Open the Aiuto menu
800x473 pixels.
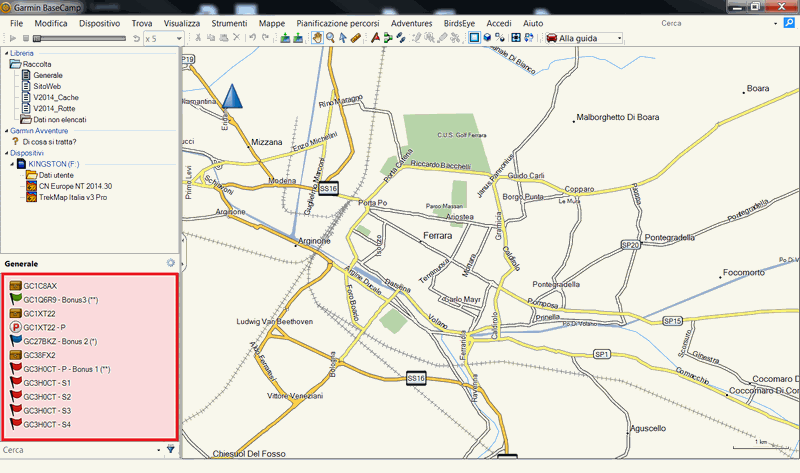(533, 23)
